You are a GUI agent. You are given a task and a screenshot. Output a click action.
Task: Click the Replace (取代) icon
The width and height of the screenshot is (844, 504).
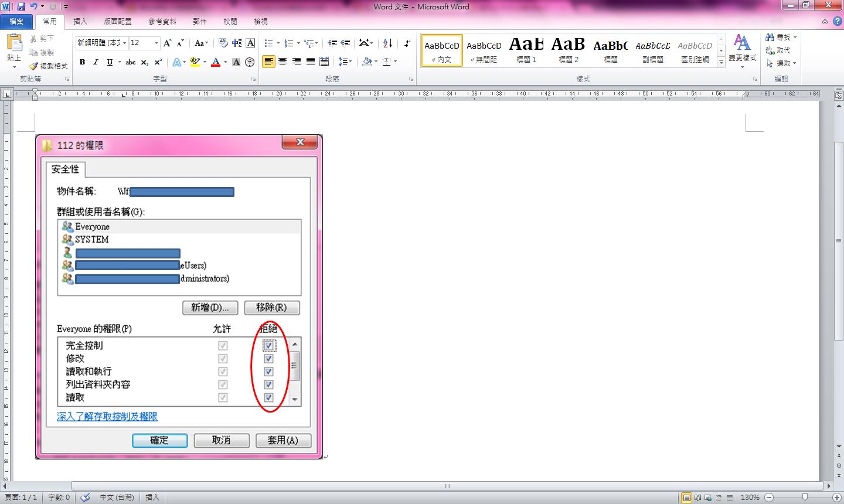coord(778,50)
